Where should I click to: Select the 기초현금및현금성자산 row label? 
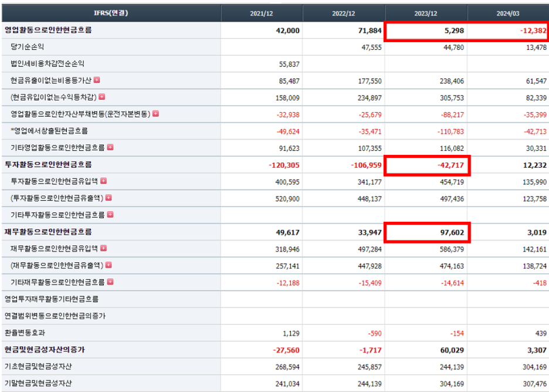coord(38,366)
